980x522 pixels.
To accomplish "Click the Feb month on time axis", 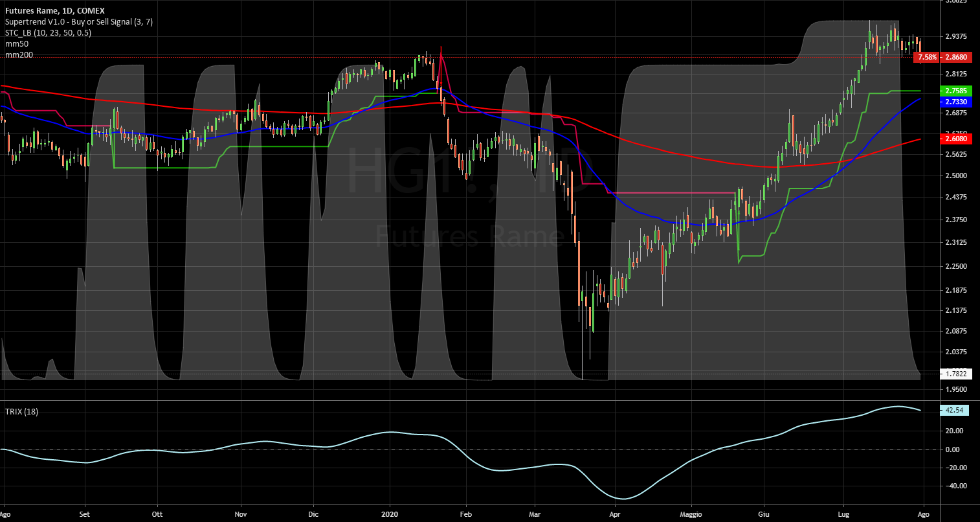I will point(465,514).
